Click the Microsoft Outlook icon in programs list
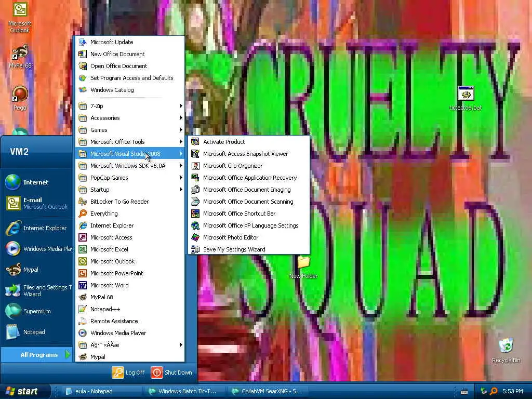The image size is (532, 399). click(x=83, y=261)
